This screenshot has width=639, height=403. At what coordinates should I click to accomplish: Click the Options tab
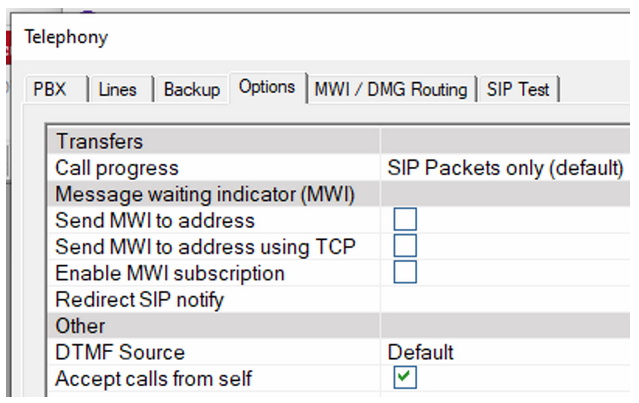[266, 87]
